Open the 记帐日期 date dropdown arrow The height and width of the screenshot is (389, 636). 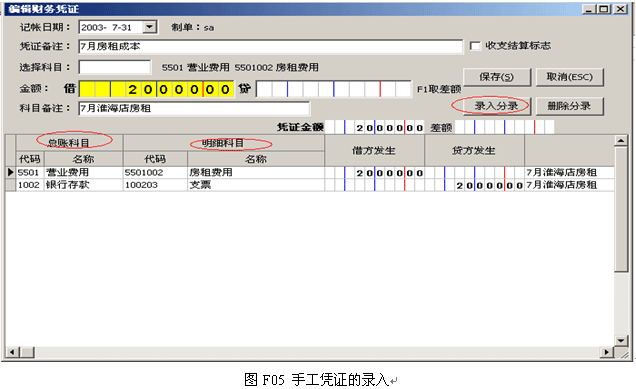[150, 27]
